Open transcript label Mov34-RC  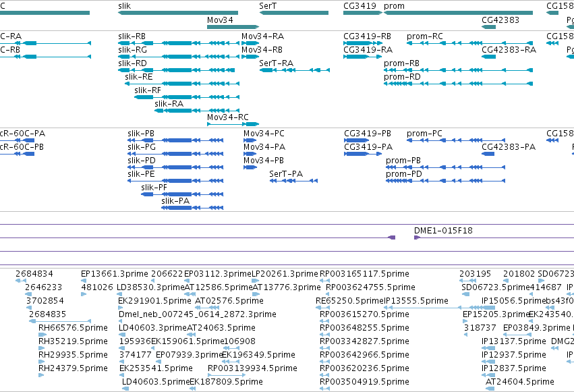point(228,117)
